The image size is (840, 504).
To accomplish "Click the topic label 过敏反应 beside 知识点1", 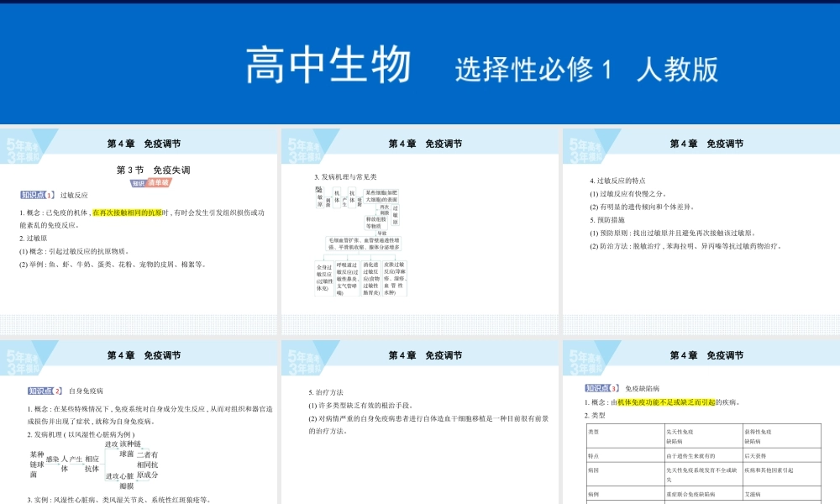I will tap(74, 195).
